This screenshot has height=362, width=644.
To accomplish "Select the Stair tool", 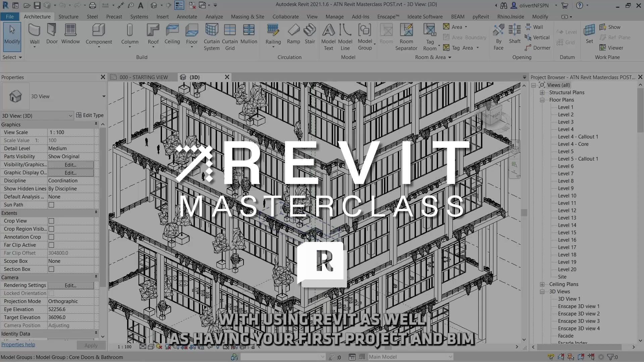I will 310,34.
